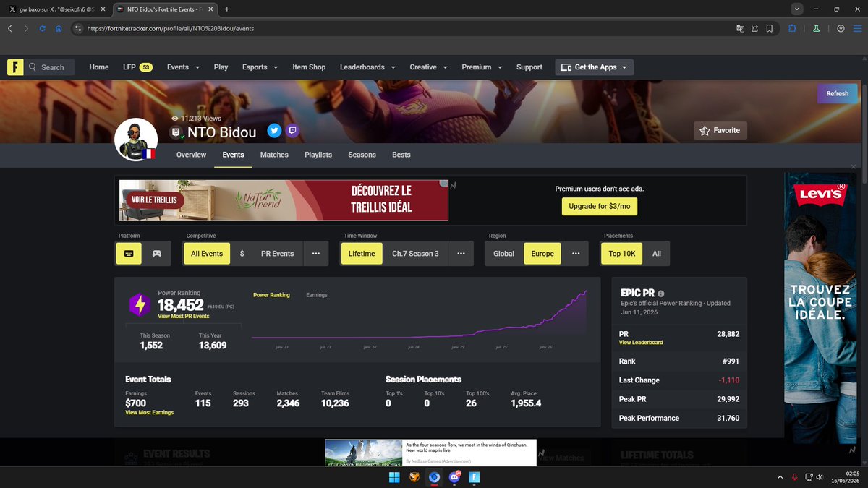The height and width of the screenshot is (488, 868).
Task: Open the Events nav dropdown
Action: 183,67
